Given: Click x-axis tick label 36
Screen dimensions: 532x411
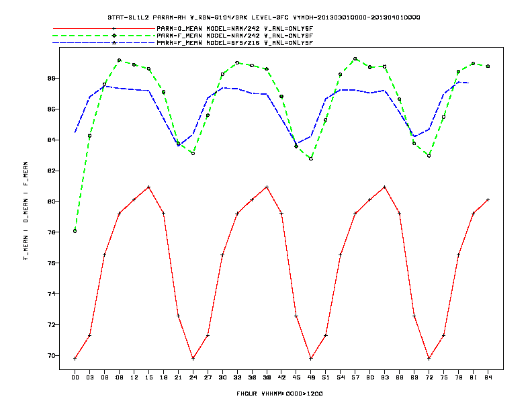Looking at the screenshot, I should tap(252, 377).
